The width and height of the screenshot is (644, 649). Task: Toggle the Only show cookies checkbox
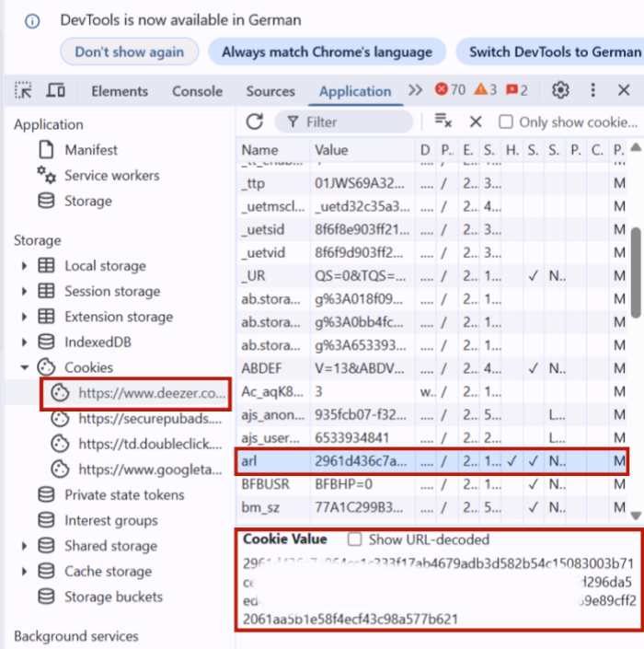coord(506,122)
